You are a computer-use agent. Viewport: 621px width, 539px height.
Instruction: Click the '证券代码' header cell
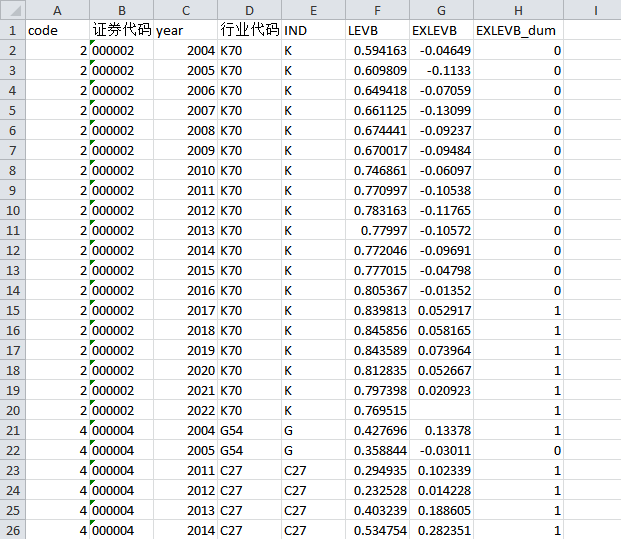(122, 30)
